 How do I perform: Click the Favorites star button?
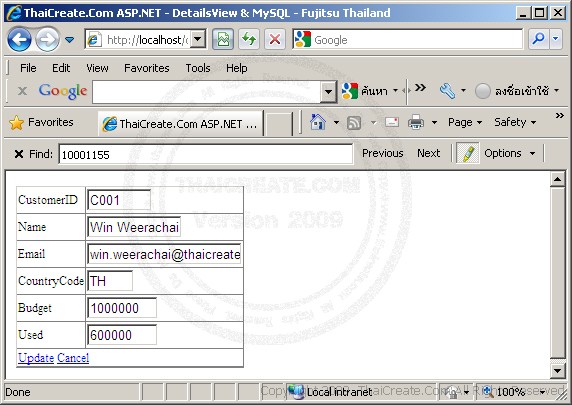tap(41, 123)
